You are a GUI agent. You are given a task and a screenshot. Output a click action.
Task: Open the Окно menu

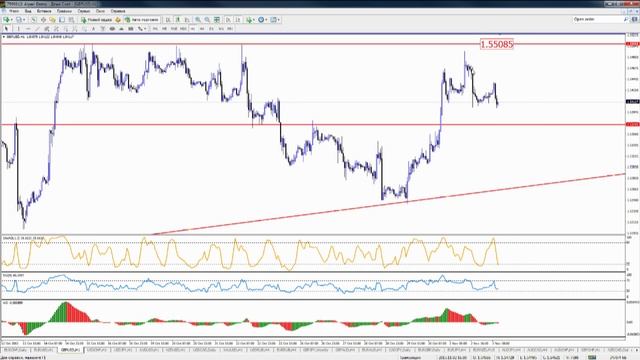pyautogui.click(x=100, y=11)
